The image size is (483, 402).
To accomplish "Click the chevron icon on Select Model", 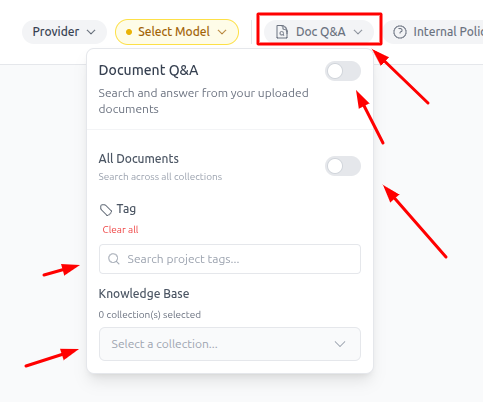I will pos(222,32).
